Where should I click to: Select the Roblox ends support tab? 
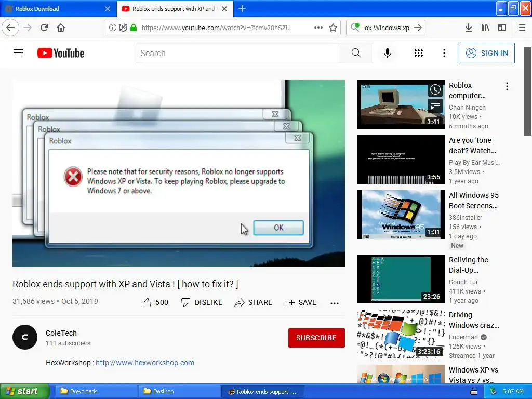tap(175, 9)
